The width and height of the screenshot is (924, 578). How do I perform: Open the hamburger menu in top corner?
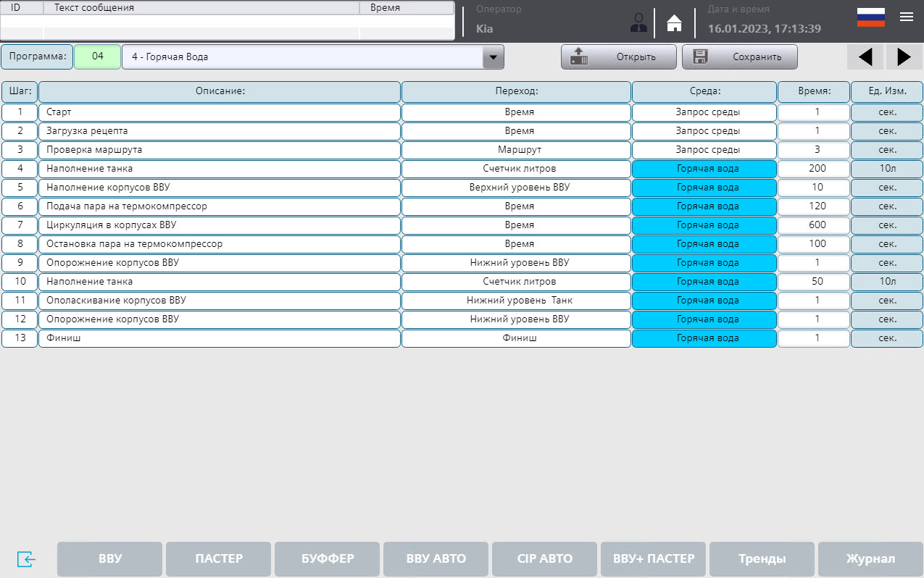pos(906,17)
